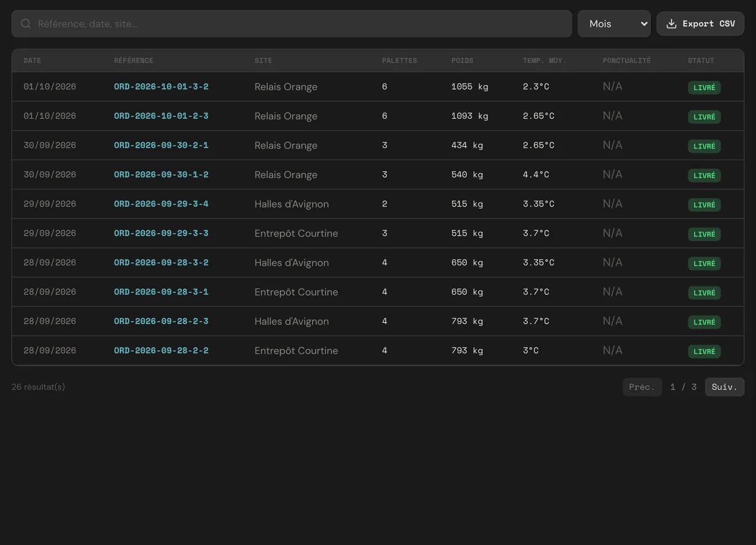Click date 01/10/2026 in row ORD-2026-10-01-2-3
The width and height of the screenshot is (756, 545).
pos(50,116)
